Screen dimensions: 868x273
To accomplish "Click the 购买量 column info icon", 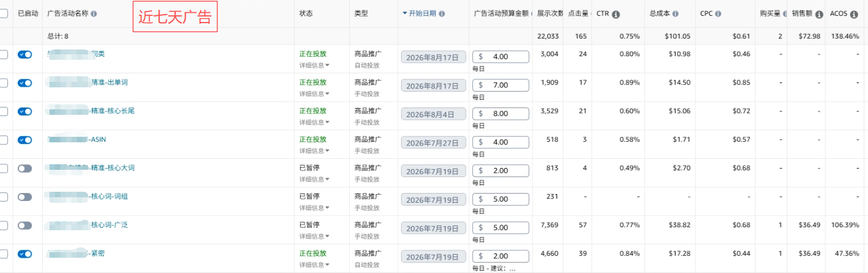I will coord(785,14).
